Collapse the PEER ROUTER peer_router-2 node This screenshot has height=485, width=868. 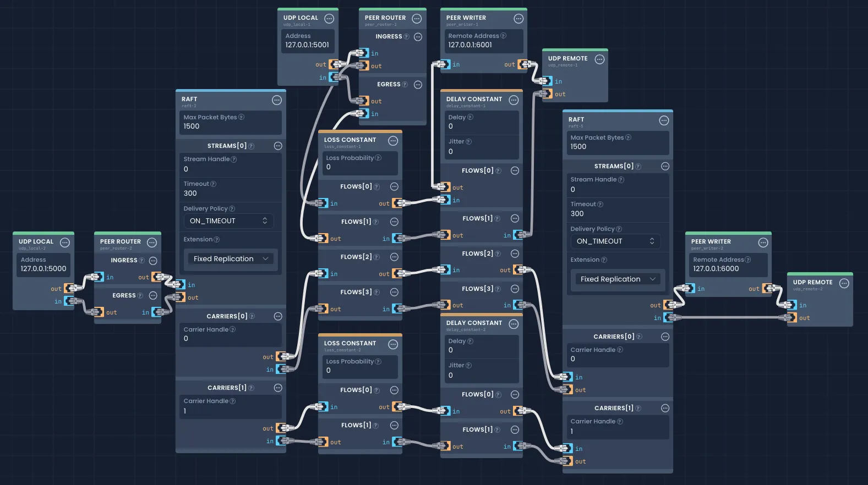pyautogui.click(x=152, y=242)
